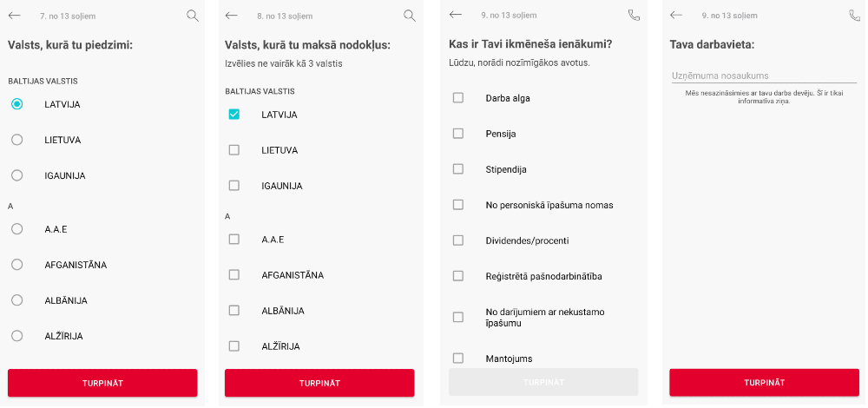Enable Dividendes/procenti checkbox
868x408 pixels.
[x=458, y=240]
